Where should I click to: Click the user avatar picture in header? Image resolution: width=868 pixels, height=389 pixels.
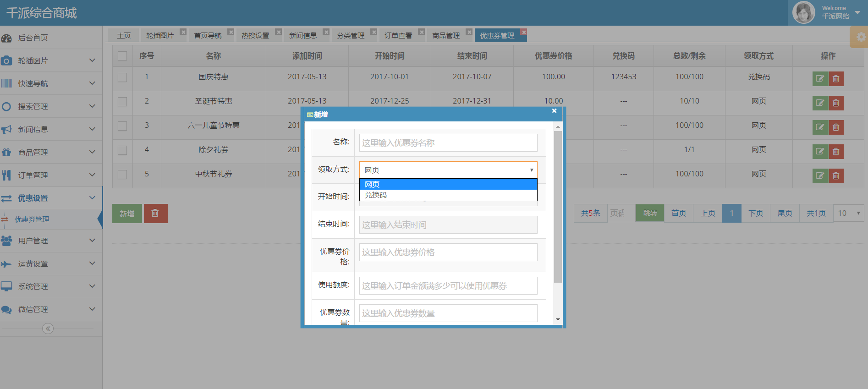tap(803, 12)
